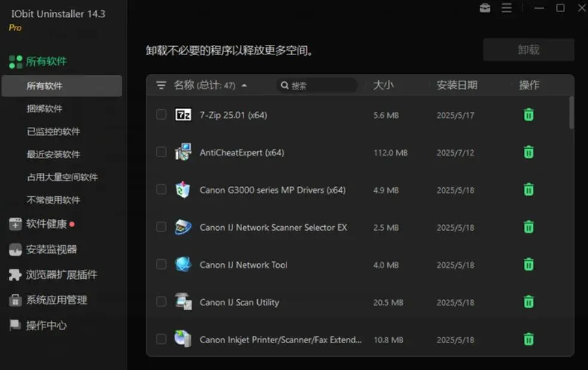Click the trash icon for 7-Zip 25.01
This screenshot has width=588, height=370.
click(x=529, y=115)
